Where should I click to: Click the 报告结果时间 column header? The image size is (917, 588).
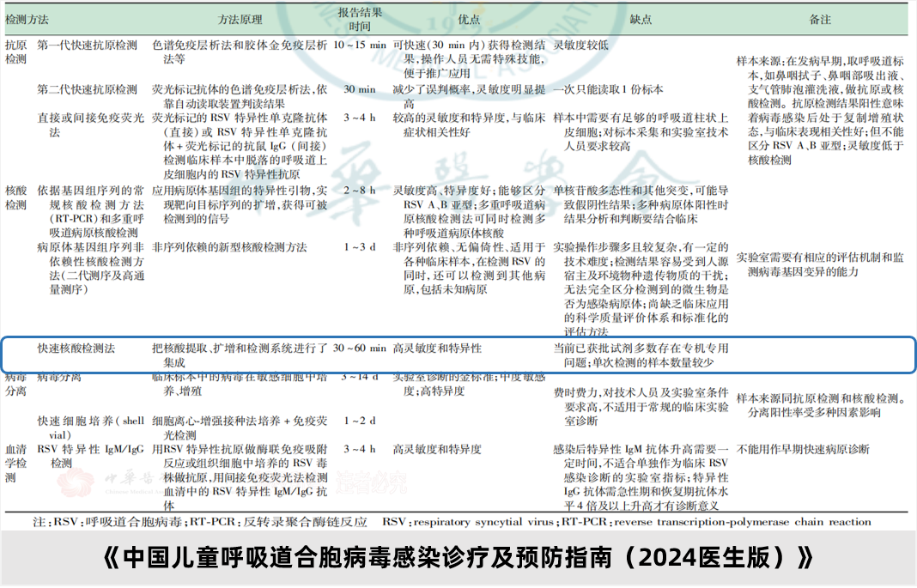(354, 17)
